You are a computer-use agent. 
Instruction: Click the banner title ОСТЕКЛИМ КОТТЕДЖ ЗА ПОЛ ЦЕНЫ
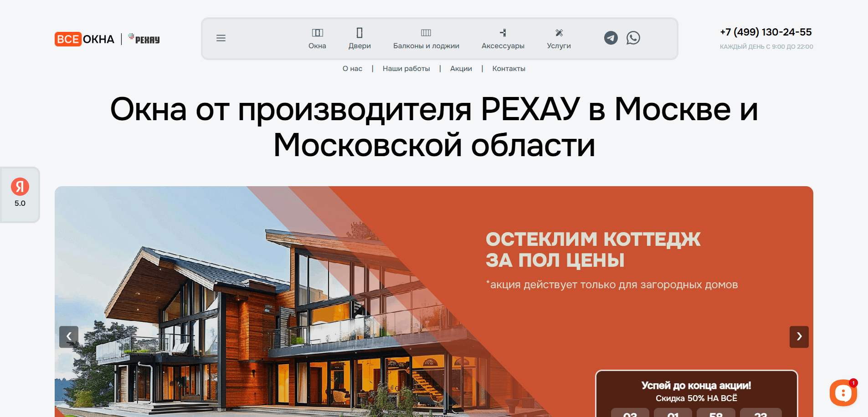pyautogui.click(x=593, y=249)
